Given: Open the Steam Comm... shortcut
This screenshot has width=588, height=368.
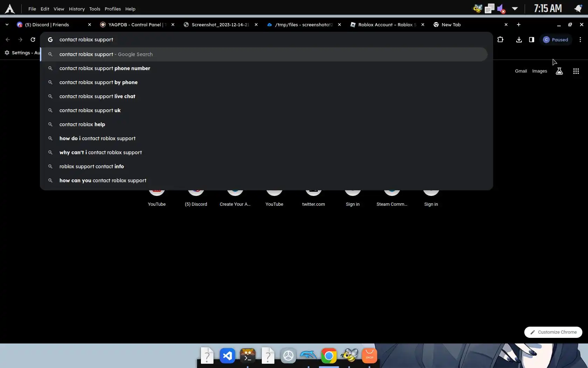Looking at the screenshot, I should pyautogui.click(x=392, y=198).
